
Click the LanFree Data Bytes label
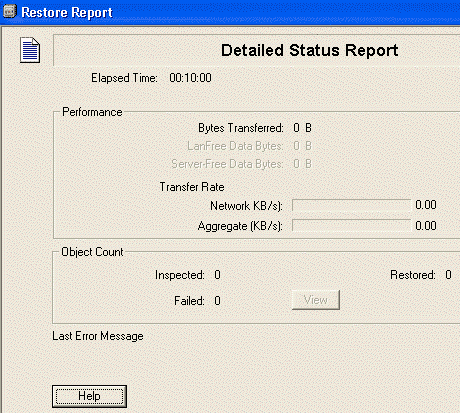[235, 146]
